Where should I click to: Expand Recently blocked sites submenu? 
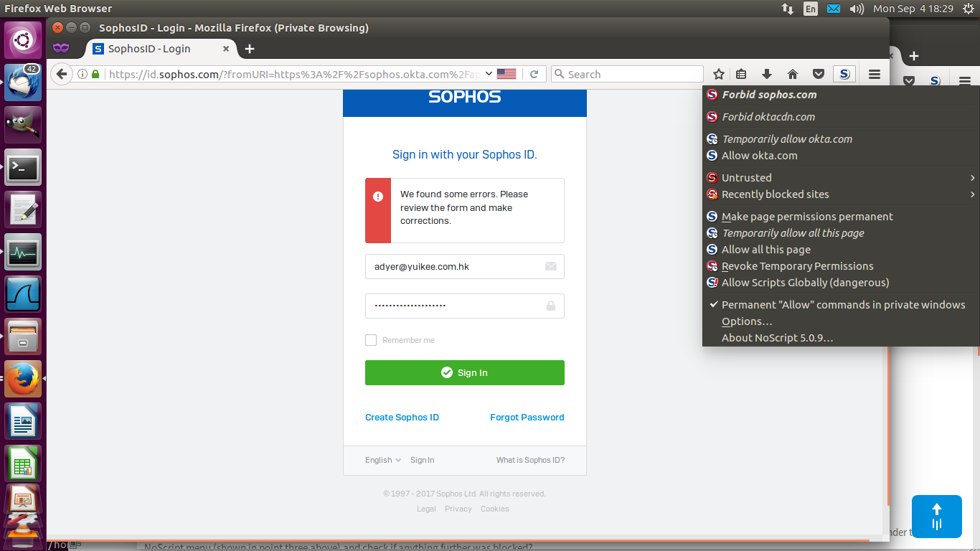pyautogui.click(x=841, y=194)
